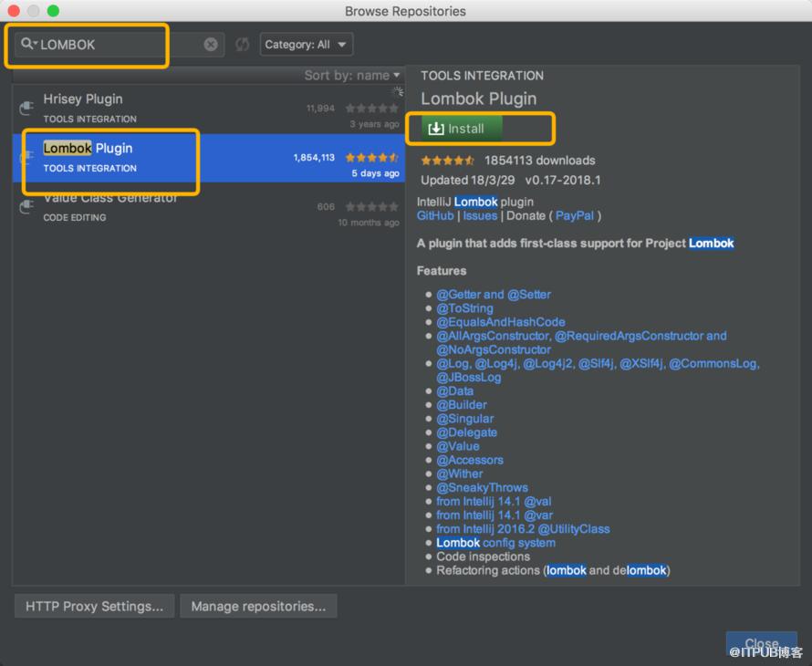Open the Sort by: name dropdown
The height and width of the screenshot is (666, 812).
(x=352, y=76)
